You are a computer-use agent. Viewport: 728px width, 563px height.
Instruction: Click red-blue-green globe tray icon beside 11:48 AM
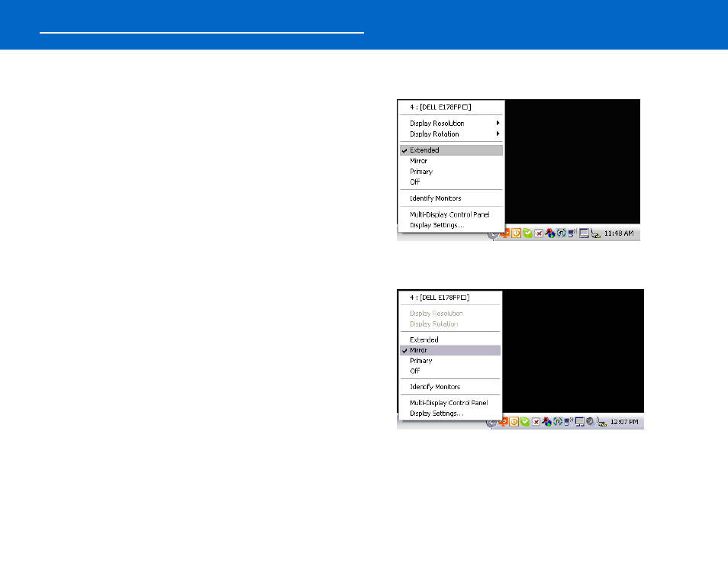pos(550,233)
